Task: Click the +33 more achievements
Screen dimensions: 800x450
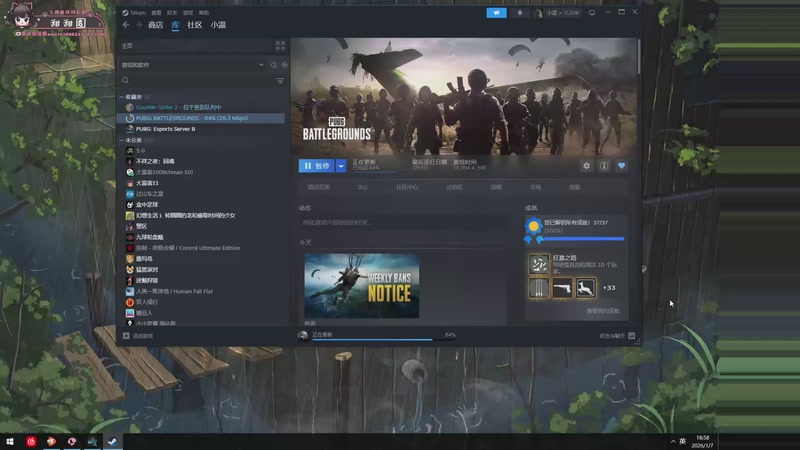Action: 609,288
